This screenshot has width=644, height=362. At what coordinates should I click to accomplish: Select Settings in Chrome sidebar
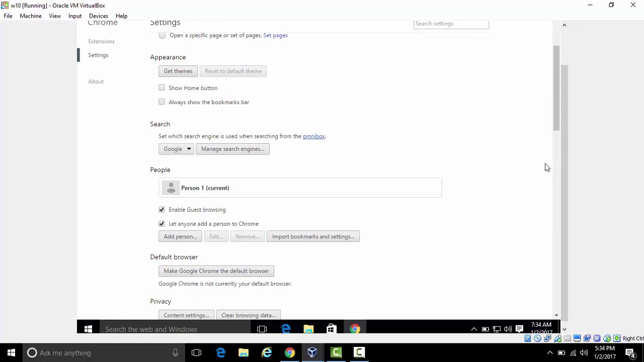point(98,55)
